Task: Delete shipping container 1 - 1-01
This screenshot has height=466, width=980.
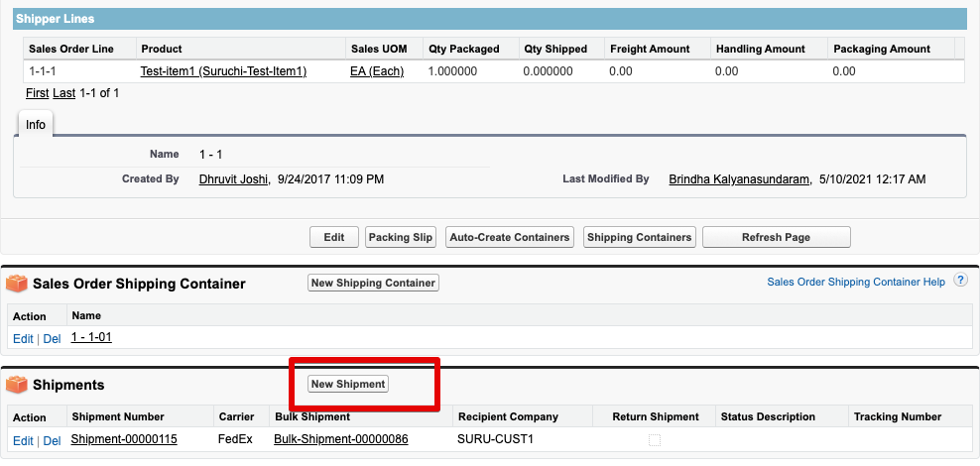Action: click(x=52, y=338)
